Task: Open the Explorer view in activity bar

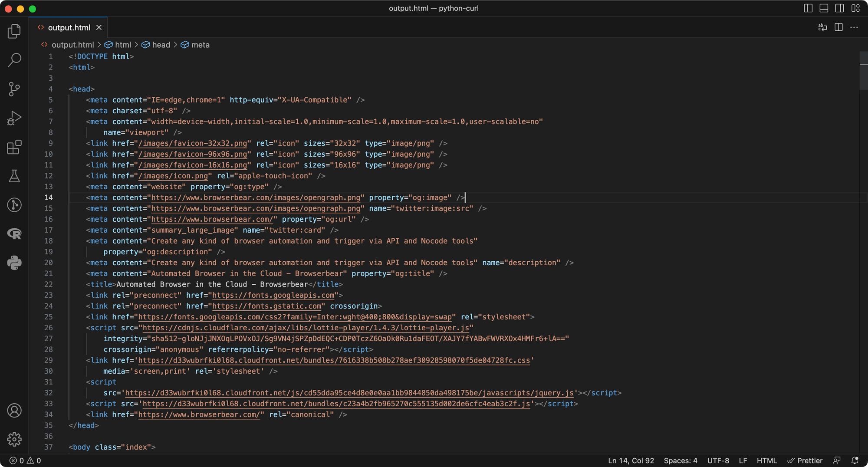Action: click(14, 31)
